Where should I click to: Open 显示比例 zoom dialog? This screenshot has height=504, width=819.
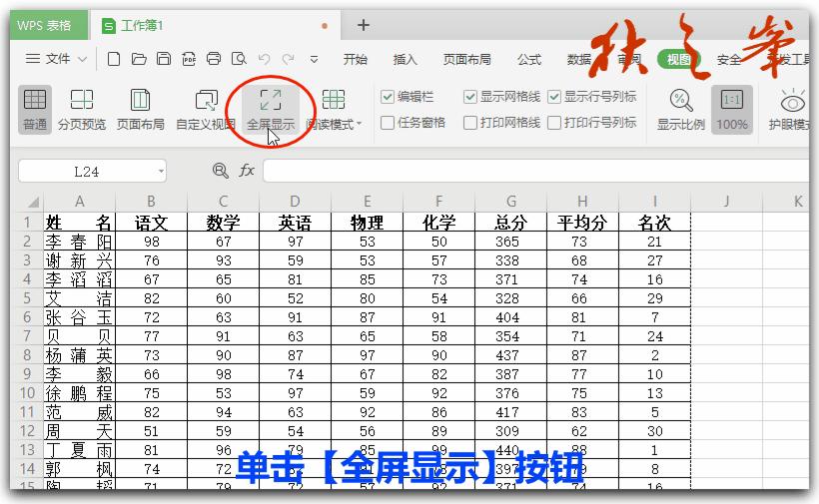680,110
